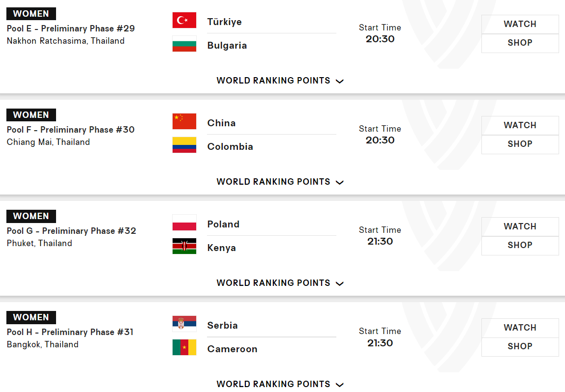The image size is (565, 392).
Task: Select the Pool F Preliminary Phase #30 title
Action: [x=71, y=130]
